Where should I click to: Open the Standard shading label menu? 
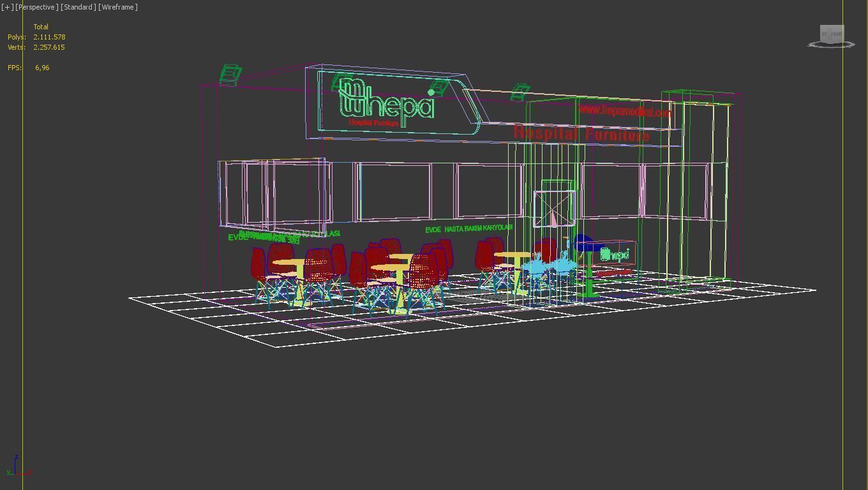coord(79,7)
